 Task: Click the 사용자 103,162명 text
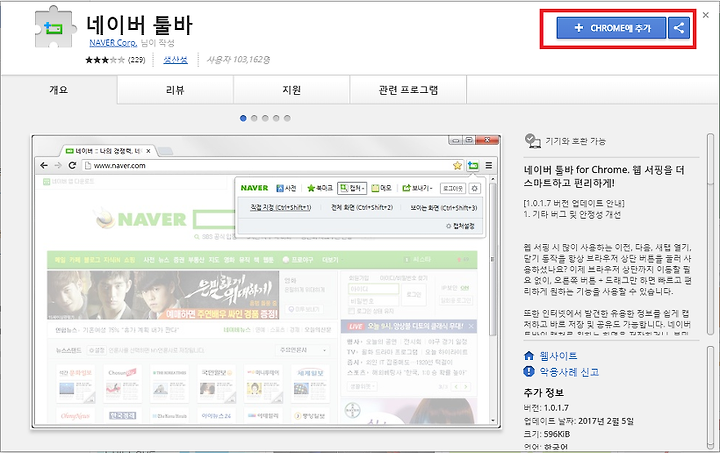238,60
